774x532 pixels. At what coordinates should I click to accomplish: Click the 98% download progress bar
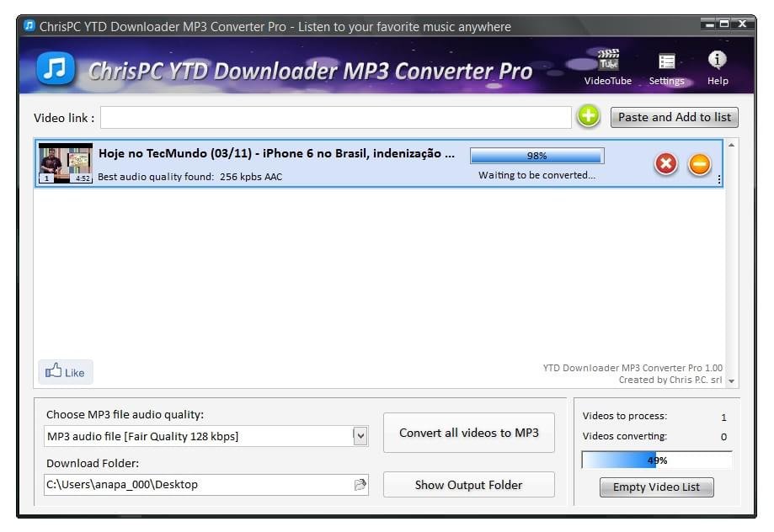tap(537, 156)
